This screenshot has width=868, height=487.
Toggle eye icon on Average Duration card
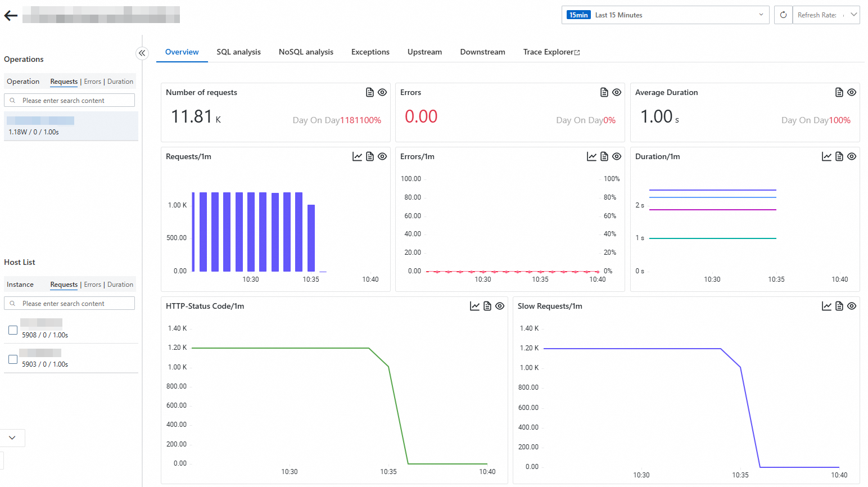[x=852, y=92]
